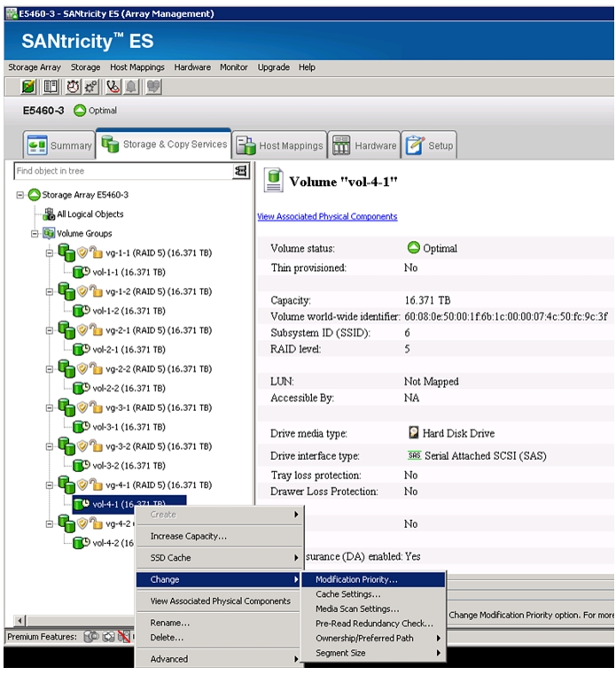Collapse the Storage Array E5460-3 tree node
The height and width of the screenshot is (698, 616).
click(x=19, y=195)
